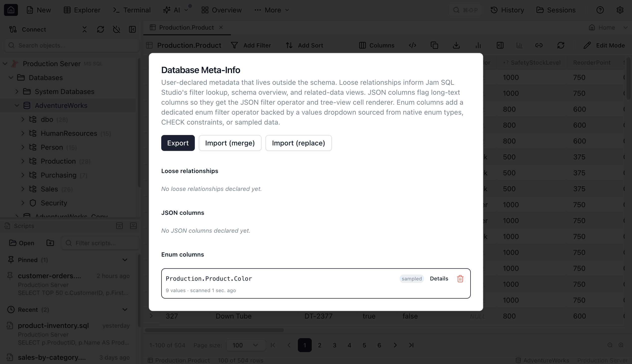Screen dimensions: 632x364
Task: Click Add Filter in table toolbar
Action: click(x=251, y=45)
